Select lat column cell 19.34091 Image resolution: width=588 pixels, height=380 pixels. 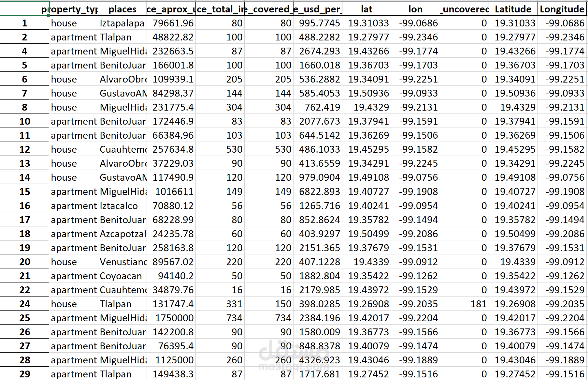366,79
